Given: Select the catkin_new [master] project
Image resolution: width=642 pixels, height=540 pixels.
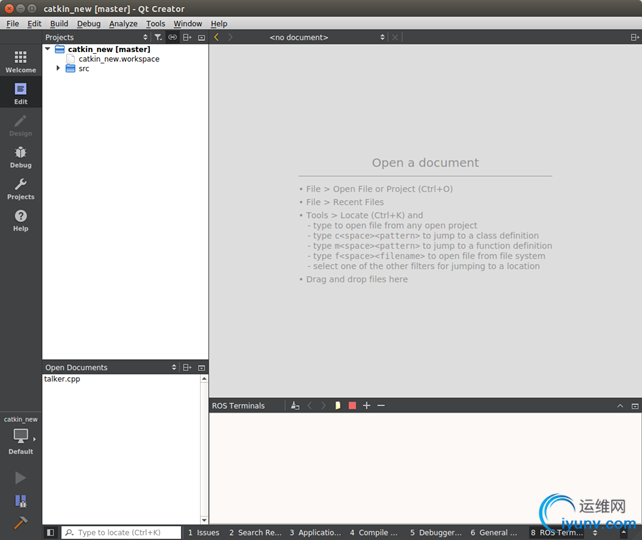Looking at the screenshot, I should click(109, 49).
